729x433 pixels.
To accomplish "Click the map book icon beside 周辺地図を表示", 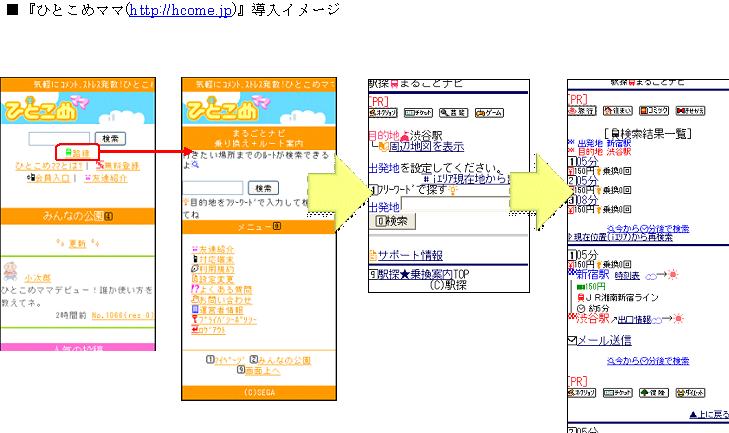I will [384, 147].
